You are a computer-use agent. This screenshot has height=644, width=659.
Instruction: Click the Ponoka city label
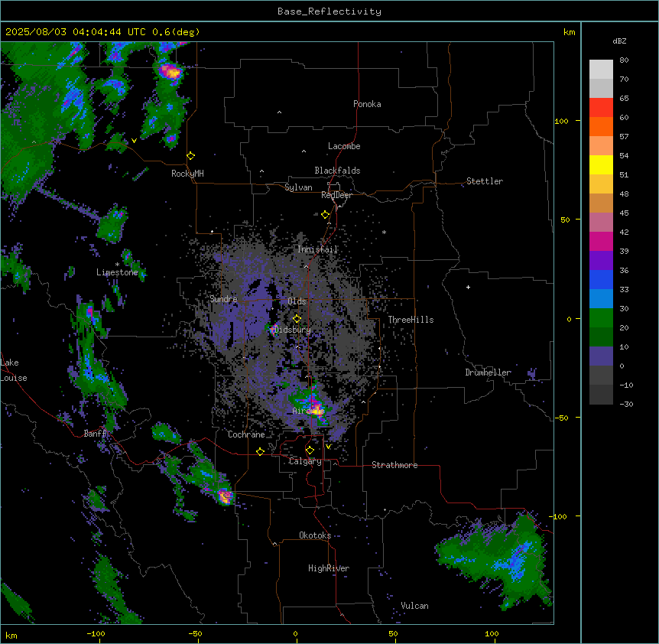click(367, 104)
